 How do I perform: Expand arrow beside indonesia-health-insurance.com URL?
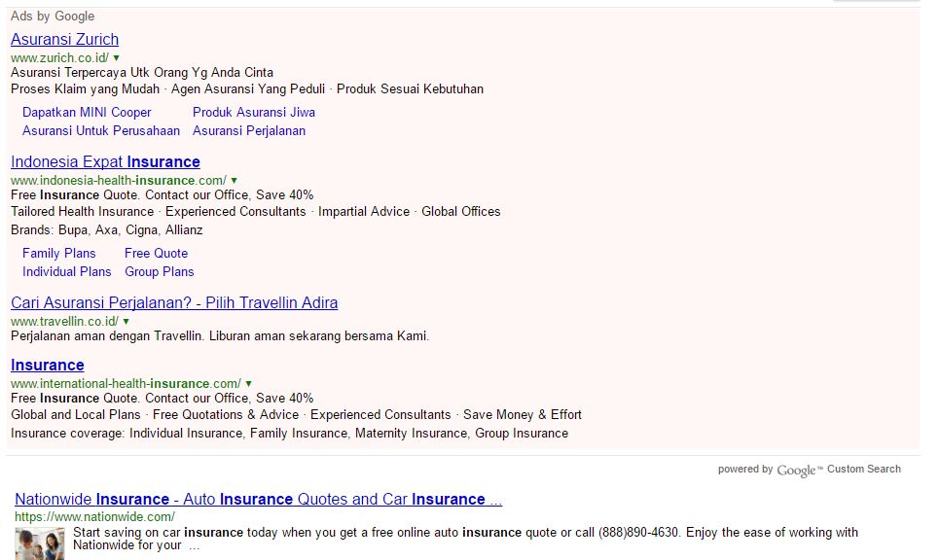[x=235, y=180]
